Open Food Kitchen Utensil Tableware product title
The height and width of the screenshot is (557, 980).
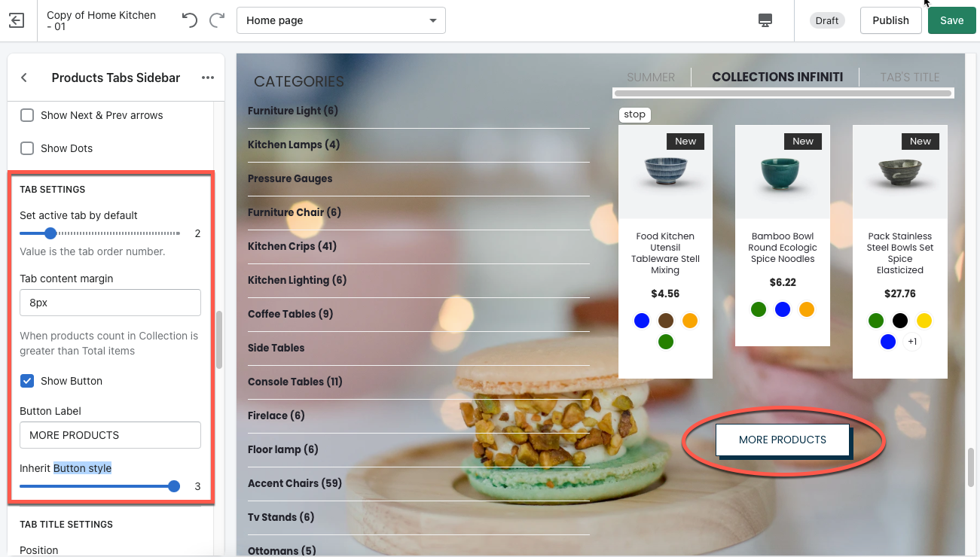(665, 253)
